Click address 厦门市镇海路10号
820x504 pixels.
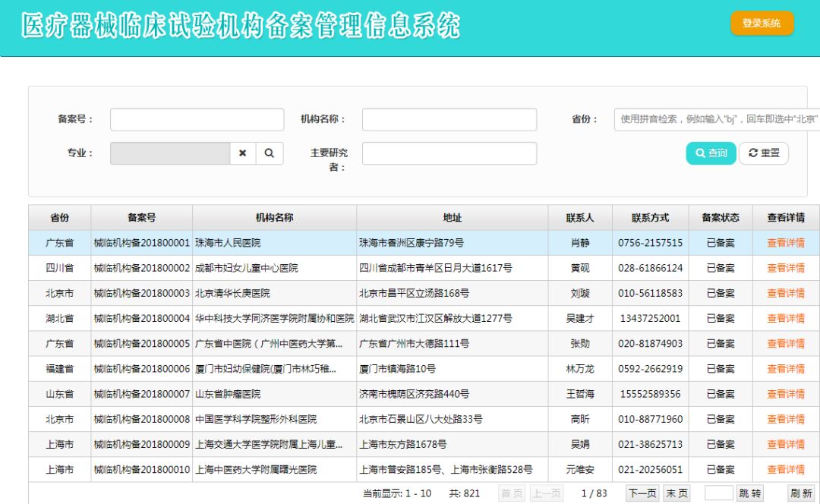397,369
